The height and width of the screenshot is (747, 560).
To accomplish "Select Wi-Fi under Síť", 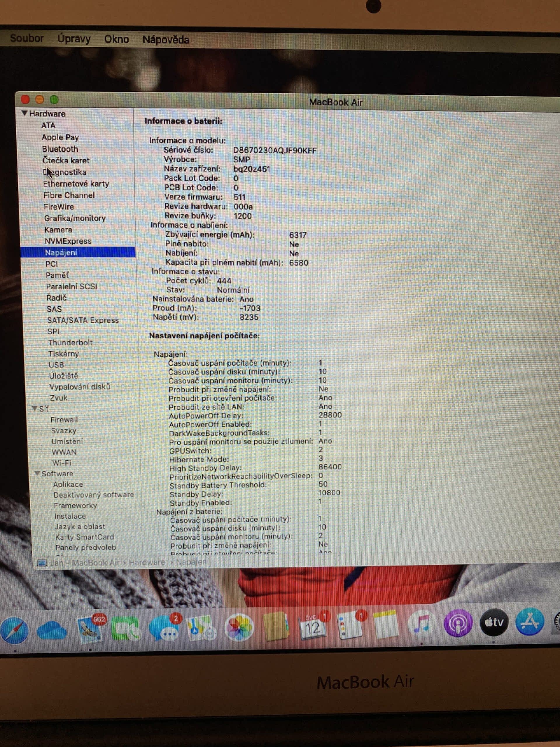I will 62,463.
